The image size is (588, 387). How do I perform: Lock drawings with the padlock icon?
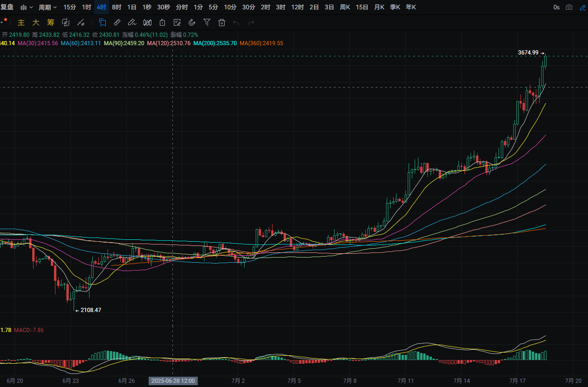coord(162,22)
